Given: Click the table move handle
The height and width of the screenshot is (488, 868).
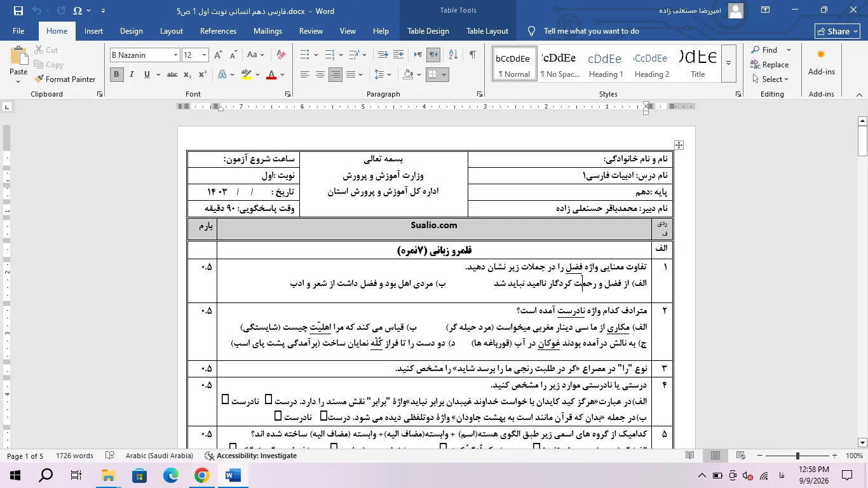Looking at the screenshot, I should click(x=679, y=145).
